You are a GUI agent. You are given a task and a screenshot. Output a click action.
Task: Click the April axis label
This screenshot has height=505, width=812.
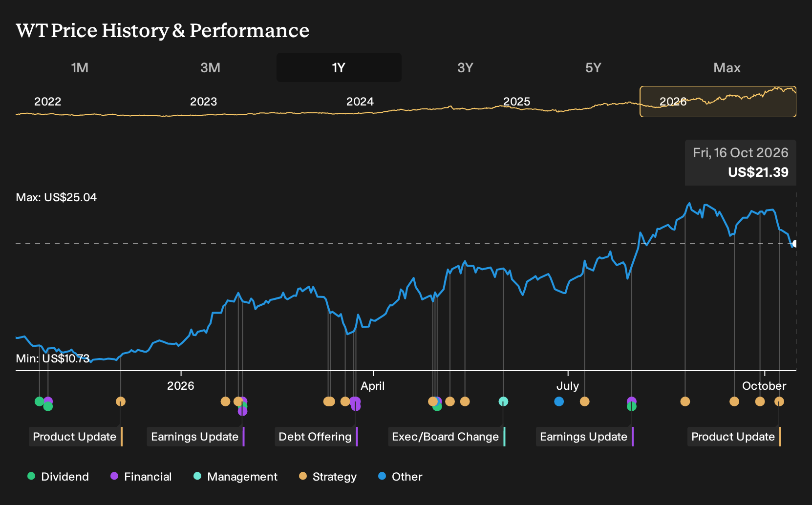point(372,386)
